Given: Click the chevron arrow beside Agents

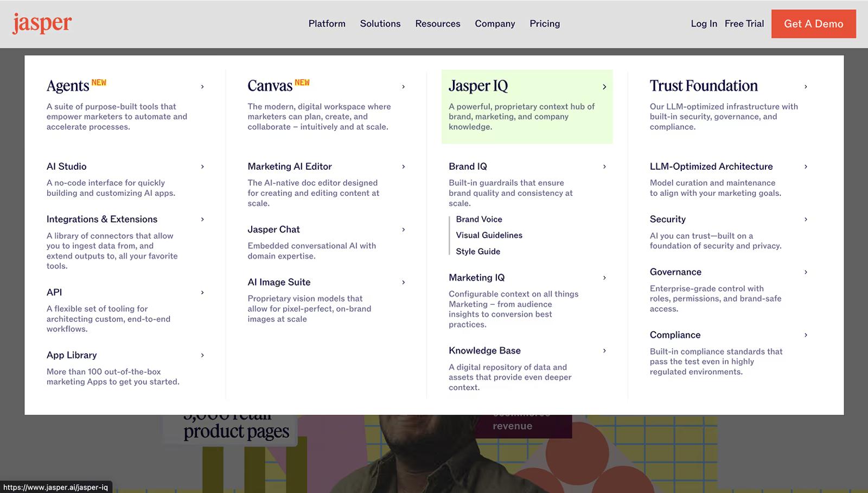Looking at the screenshot, I should 202,87.
